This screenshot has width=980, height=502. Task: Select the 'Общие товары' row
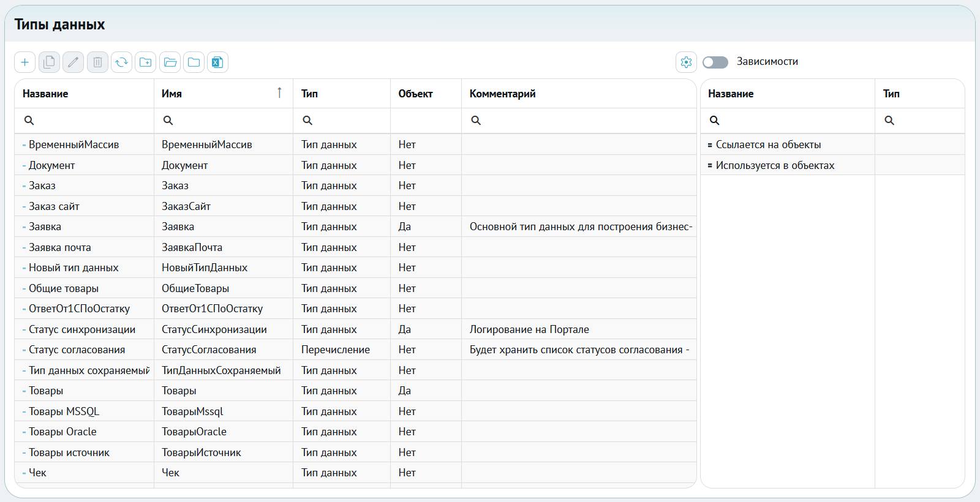[355, 288]
